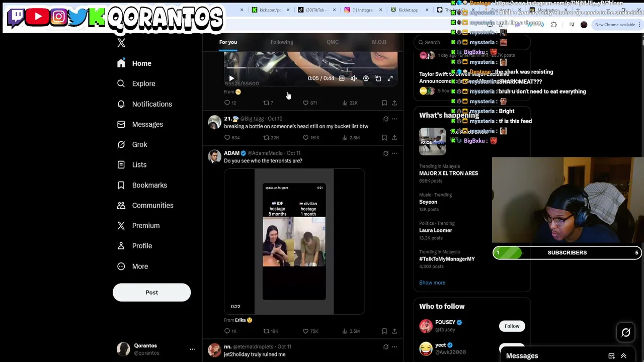Bookmark Big_tagg's bottle post
The width and height of the screenshot is (644, 362).
(384, 137)
